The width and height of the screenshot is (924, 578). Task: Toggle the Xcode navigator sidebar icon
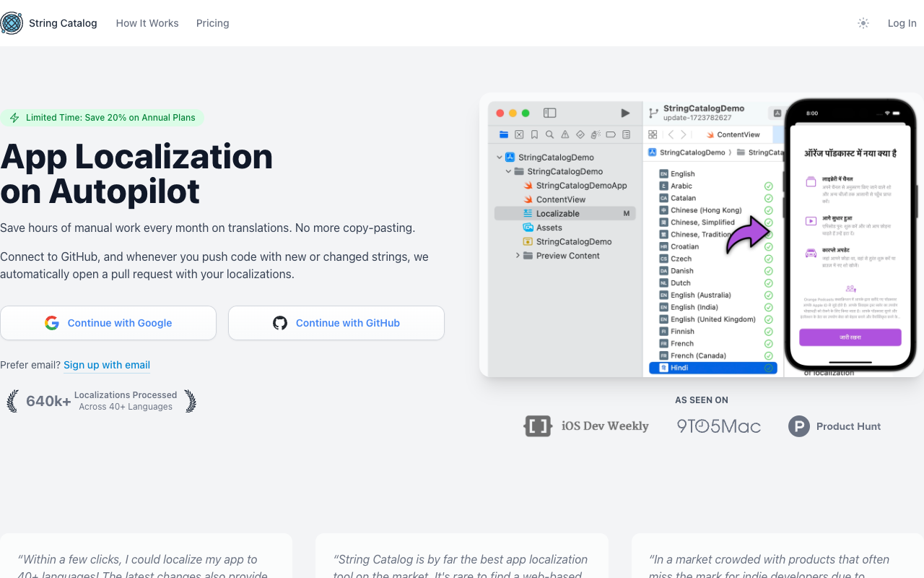(x=550, y=113)
